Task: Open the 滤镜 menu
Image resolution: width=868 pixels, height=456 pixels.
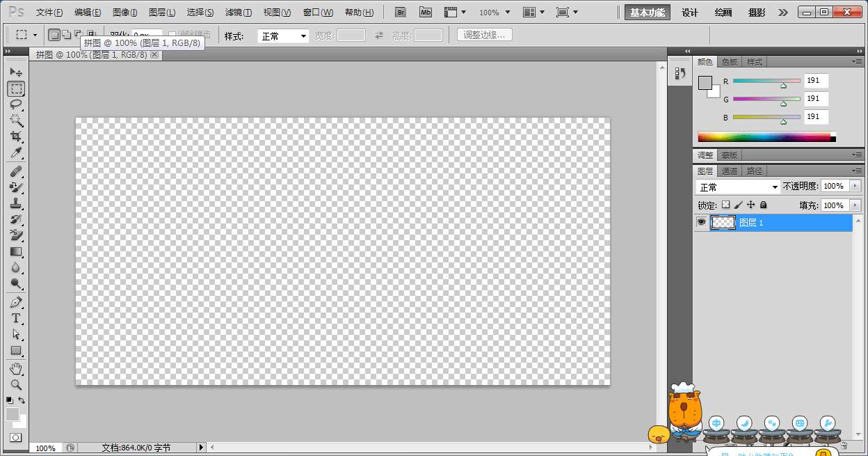Action: tap(238, 13)
